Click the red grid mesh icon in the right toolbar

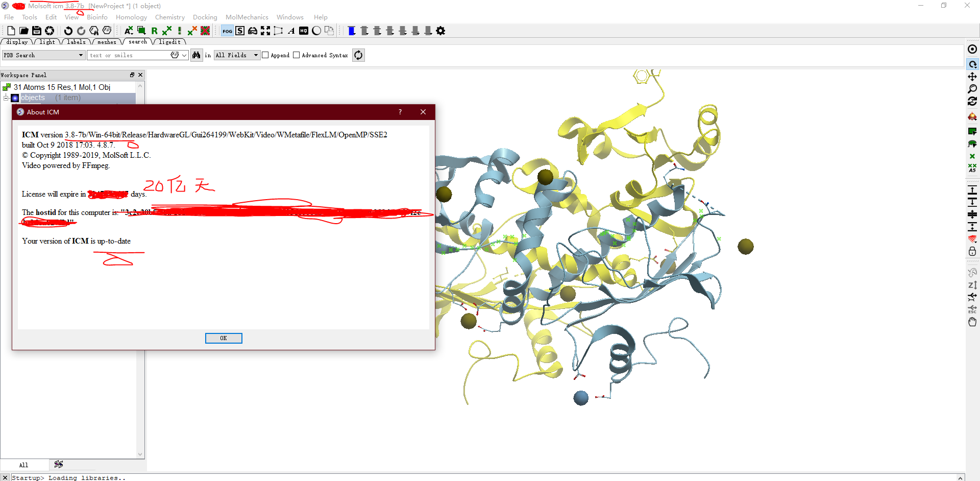(972, 239)
